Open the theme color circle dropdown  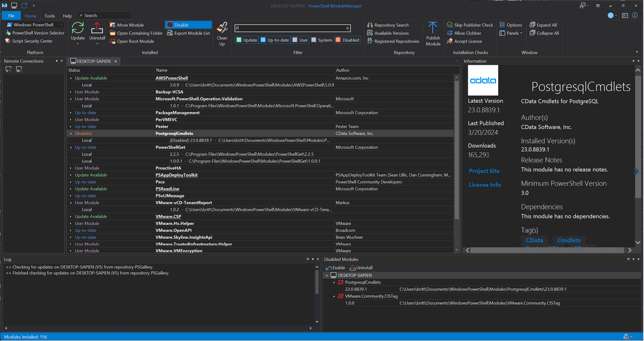click(612, 16)
